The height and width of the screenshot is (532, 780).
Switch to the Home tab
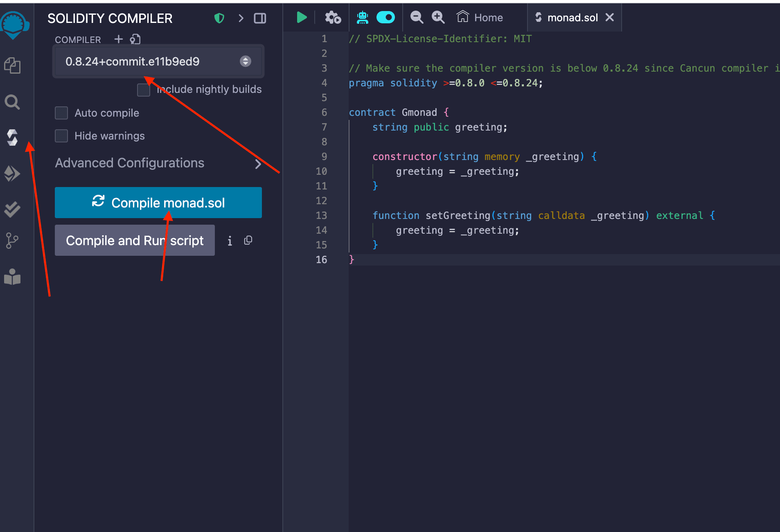click(480, 17)
